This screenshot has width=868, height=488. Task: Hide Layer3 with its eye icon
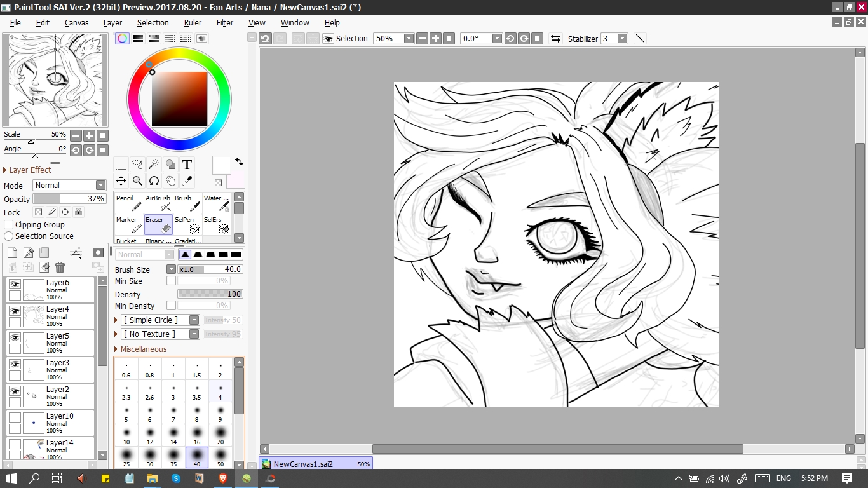(15, 364)
